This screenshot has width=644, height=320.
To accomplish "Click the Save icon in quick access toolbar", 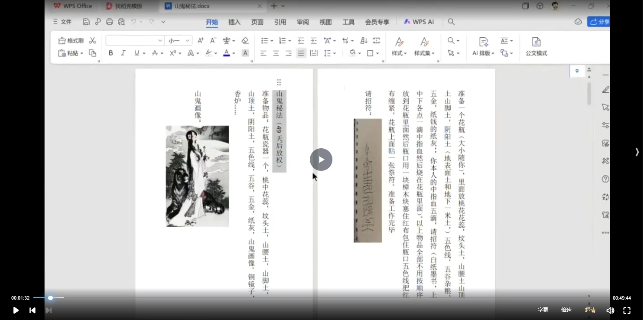I will pyautogui.click(x=86, y=22).
